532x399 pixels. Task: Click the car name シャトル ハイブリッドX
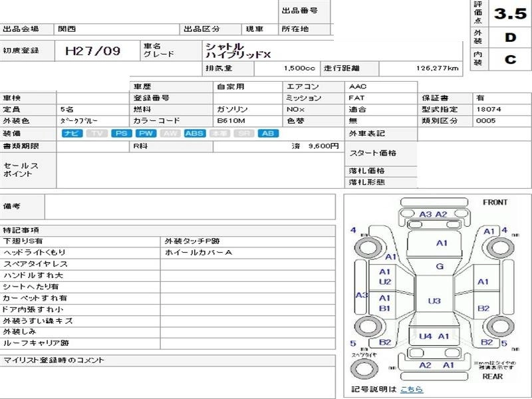[x=239, y=51]
